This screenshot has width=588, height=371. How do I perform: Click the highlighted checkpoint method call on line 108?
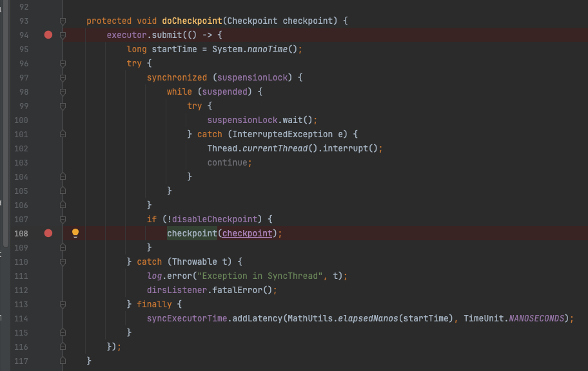click(x=192, y=233)
